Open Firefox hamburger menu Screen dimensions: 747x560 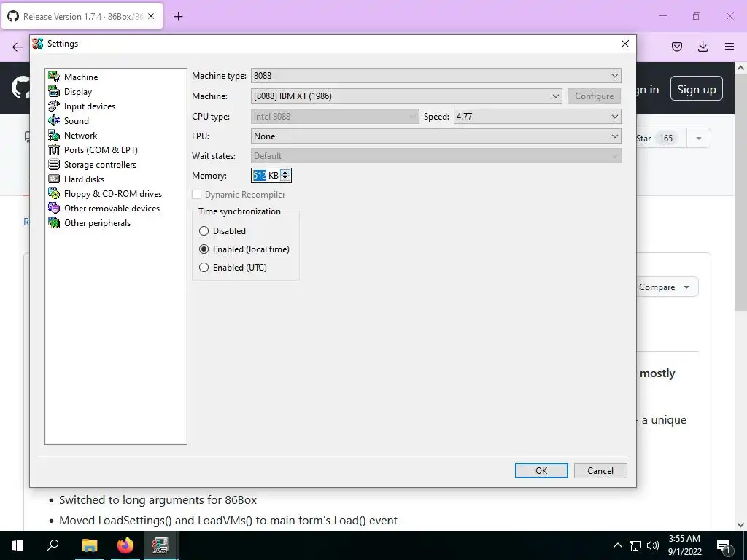point(729,46)
